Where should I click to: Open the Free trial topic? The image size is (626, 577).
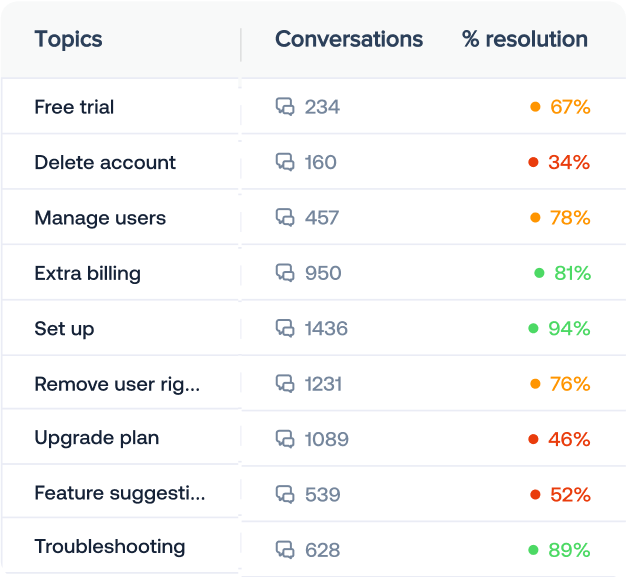tap(74, 107)
